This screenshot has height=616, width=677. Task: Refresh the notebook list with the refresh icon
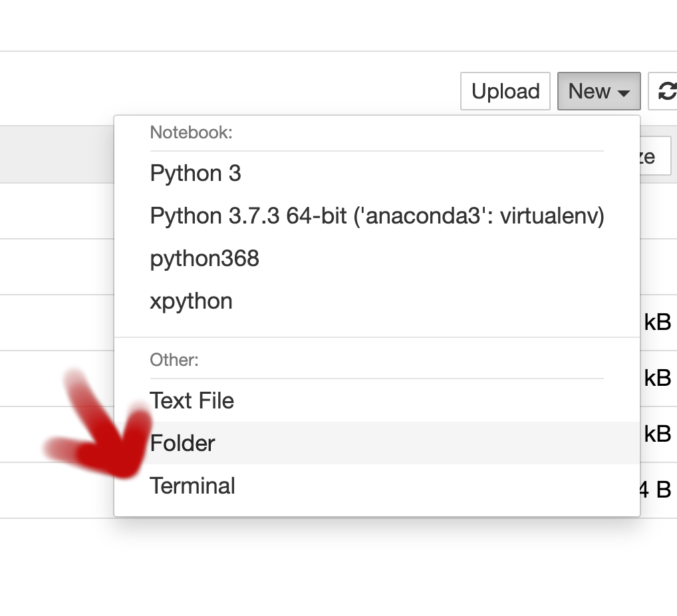point(665,91)
